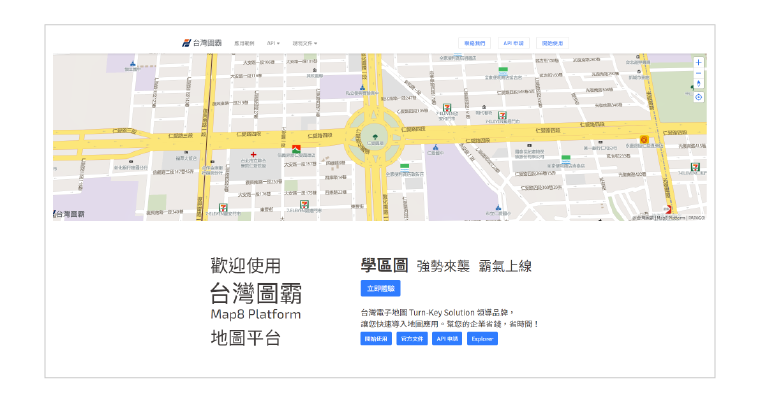Viewport: 760px width, 403px height.
Task: Click the 學區圖 bold heading
Action: pos(384,265)
